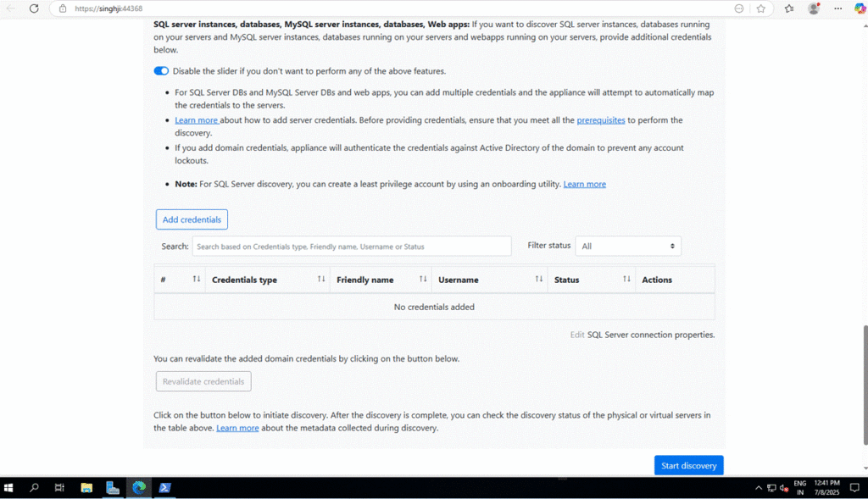Open File Explorer from the taskbar
This screenshot has height=499, width=868.
[x=86, y=488]
